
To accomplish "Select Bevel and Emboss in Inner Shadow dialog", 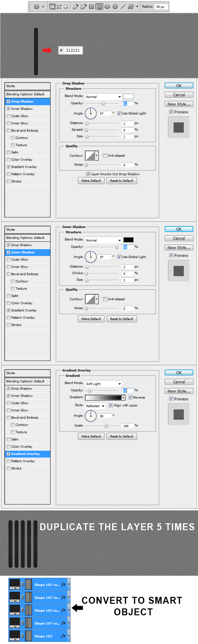I will click(27, 274).
